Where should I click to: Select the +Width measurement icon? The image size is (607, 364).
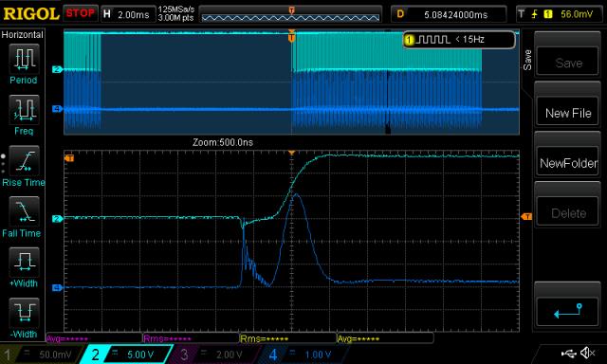tap(24, 262)
